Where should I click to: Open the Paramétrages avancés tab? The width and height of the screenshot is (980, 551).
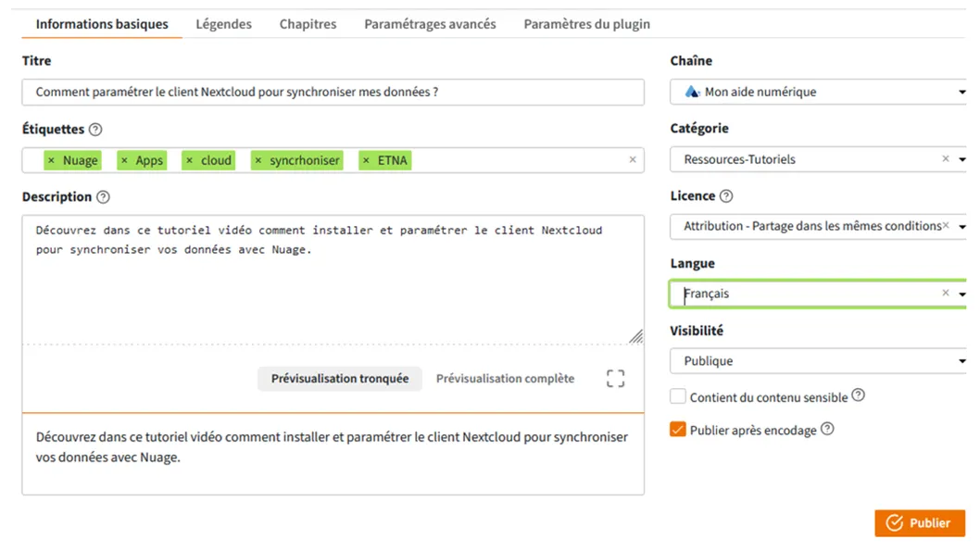pos(430,24)
